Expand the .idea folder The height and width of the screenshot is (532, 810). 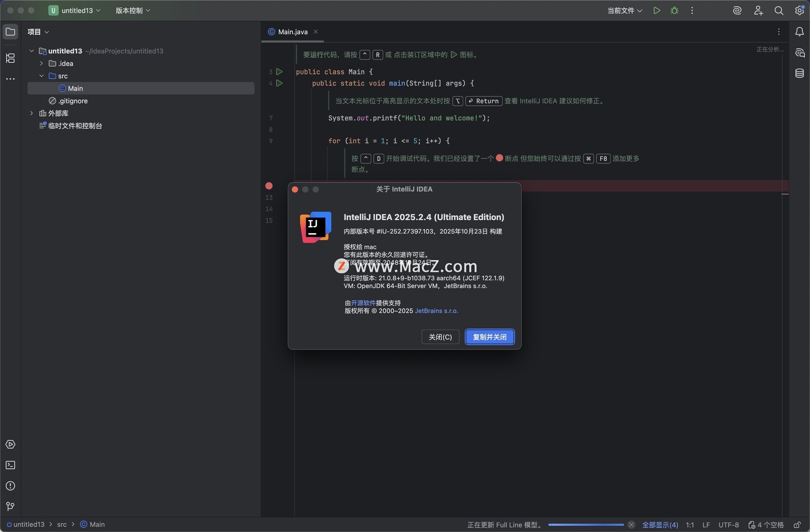tap(41, 63)
